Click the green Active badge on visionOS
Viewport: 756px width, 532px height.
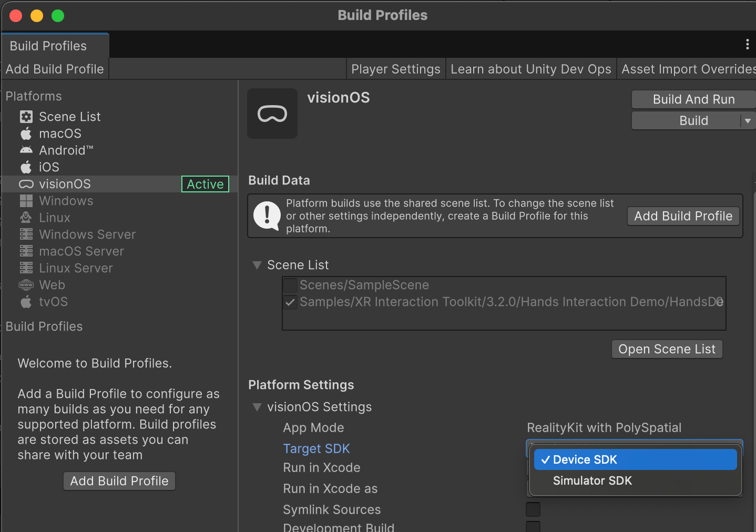205,184
